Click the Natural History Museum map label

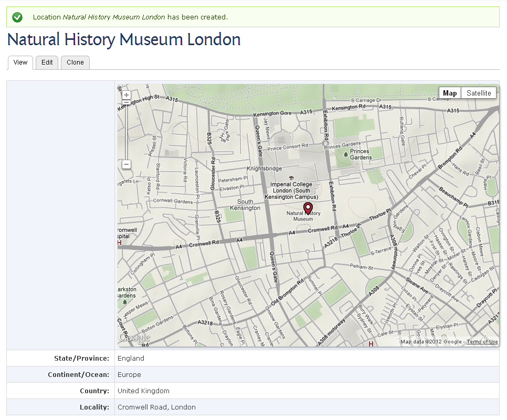pos(303,216)
